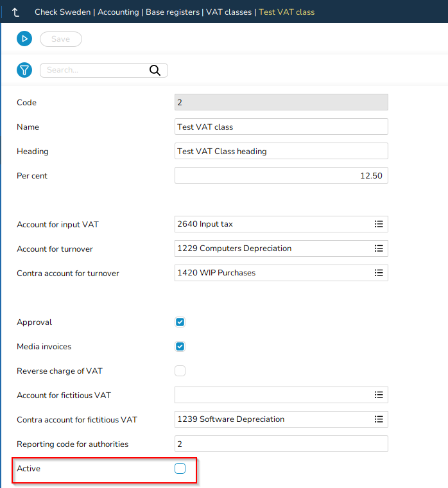
Task: Click the blue play action icon
Action: [24, 39]
